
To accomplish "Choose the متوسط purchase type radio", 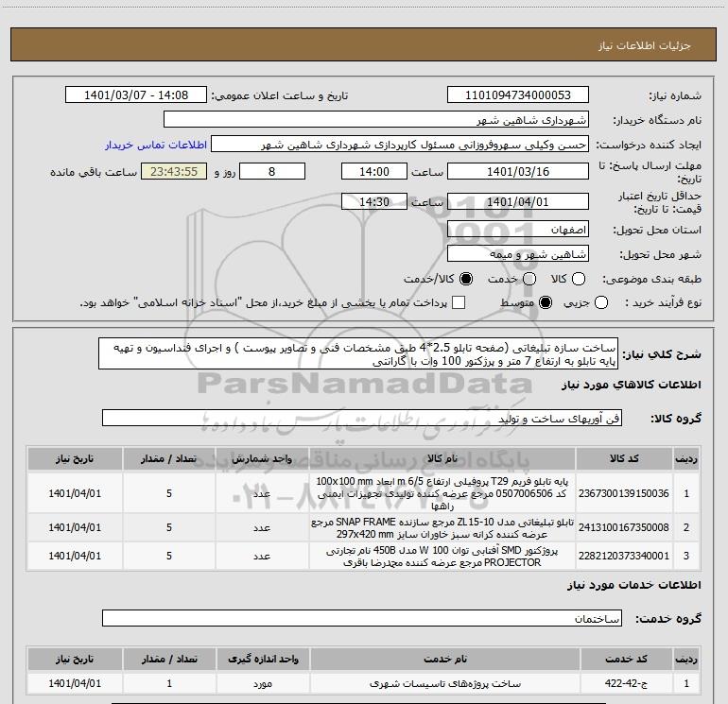I will [x=546, y=303].
